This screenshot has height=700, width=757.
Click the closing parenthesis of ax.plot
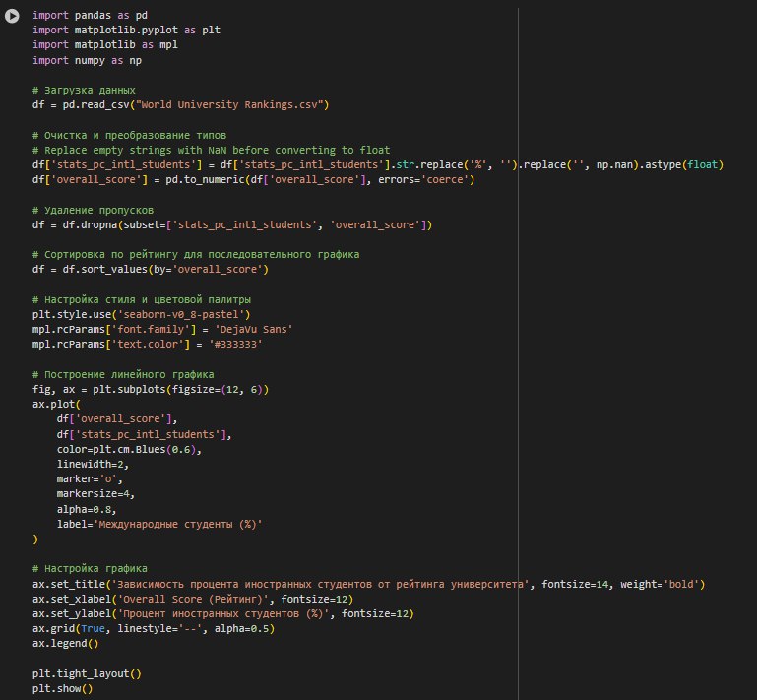pos(35,540)
